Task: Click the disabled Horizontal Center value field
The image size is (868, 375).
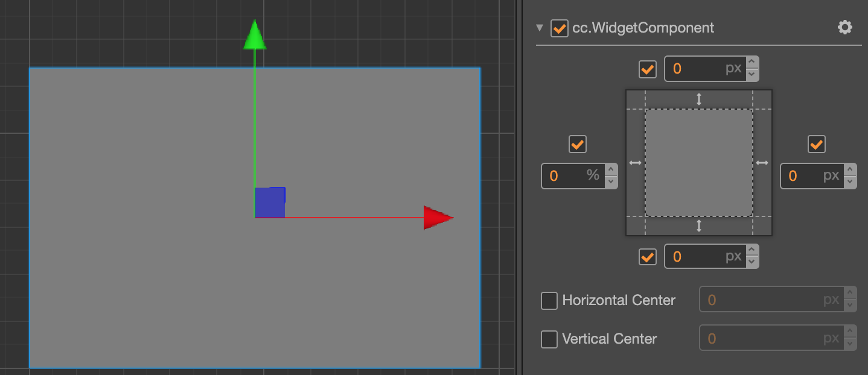Action: click(x=771, y=300)
